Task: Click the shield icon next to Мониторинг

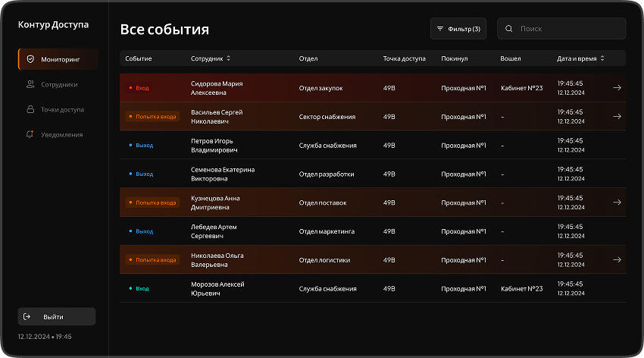Action: click(30, 59)
